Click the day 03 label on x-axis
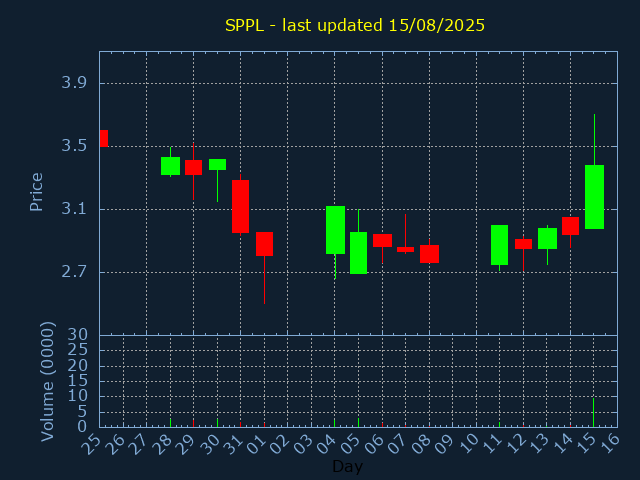Screen dimensions: 640x480 click(303, 444)
